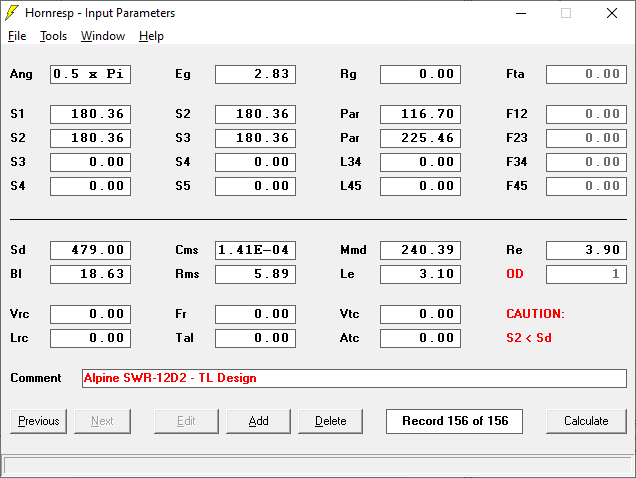Select the Vrc input field
This screenshot has height=478, width=636.
tap(90, 314)
